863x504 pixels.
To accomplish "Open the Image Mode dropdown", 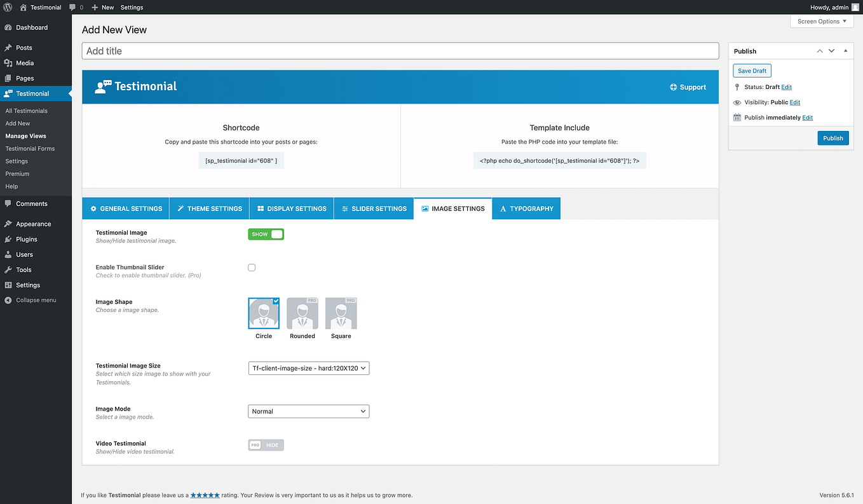I will click(x=308, y=411).
